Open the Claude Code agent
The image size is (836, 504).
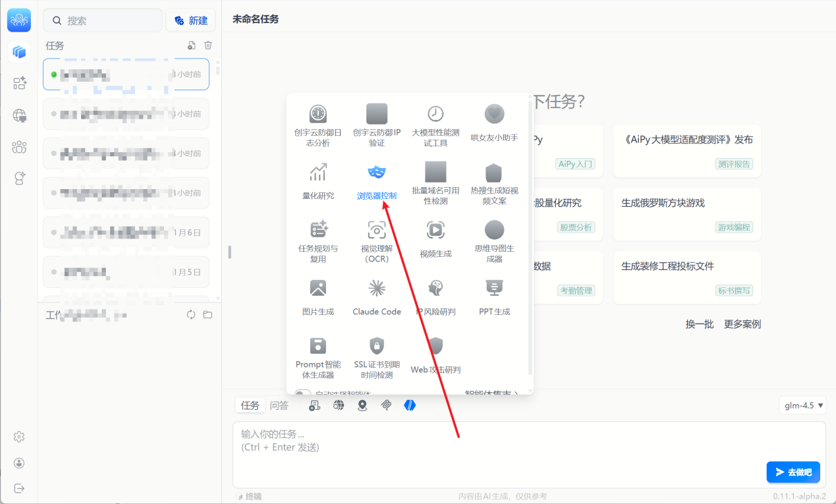pyautogui.click(x=377, y=289)
